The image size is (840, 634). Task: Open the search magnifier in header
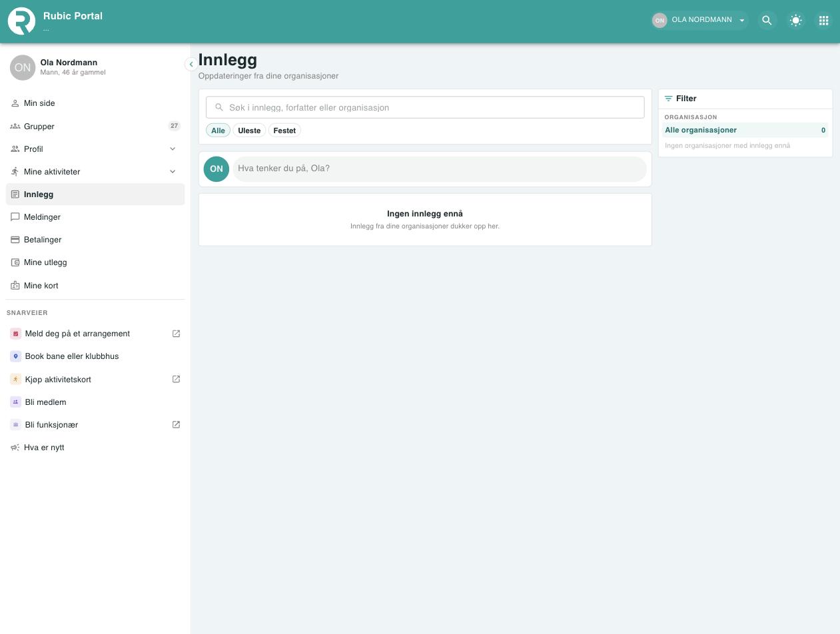767,21
